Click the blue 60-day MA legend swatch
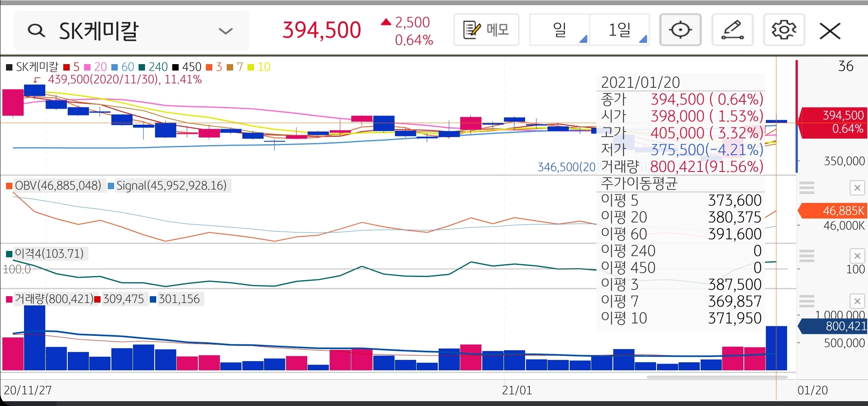 click(x=115, y=67)
